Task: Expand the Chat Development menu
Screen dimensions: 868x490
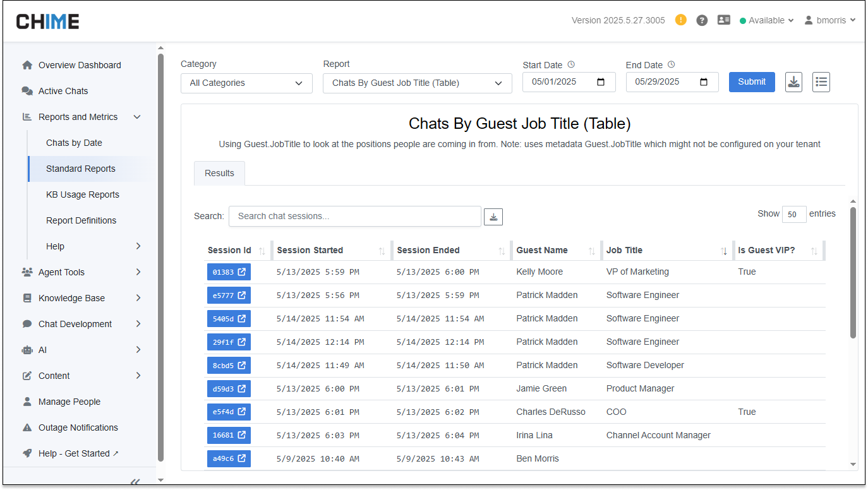Action: [x=138, y=324]
